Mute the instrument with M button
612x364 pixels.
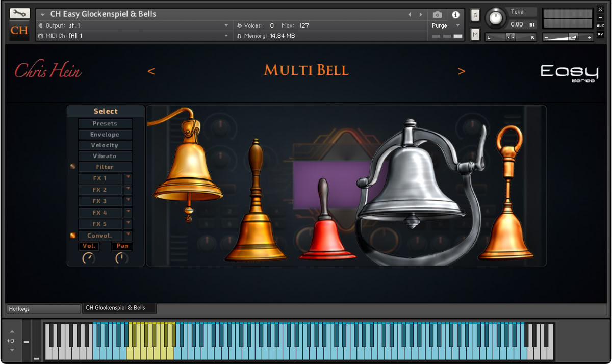475,35
